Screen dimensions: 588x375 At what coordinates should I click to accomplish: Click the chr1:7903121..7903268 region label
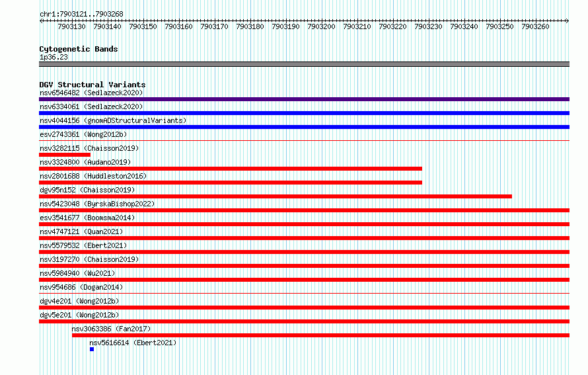point(81,14)
